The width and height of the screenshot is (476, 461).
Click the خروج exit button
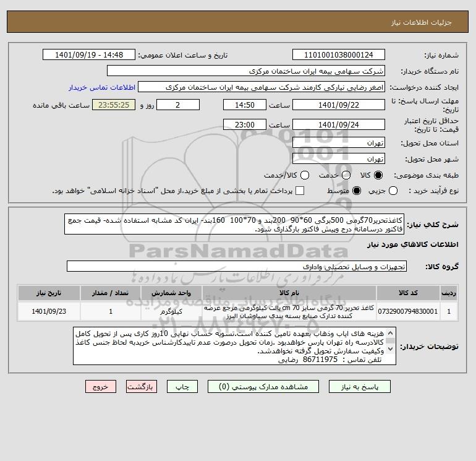click(101, 387)
